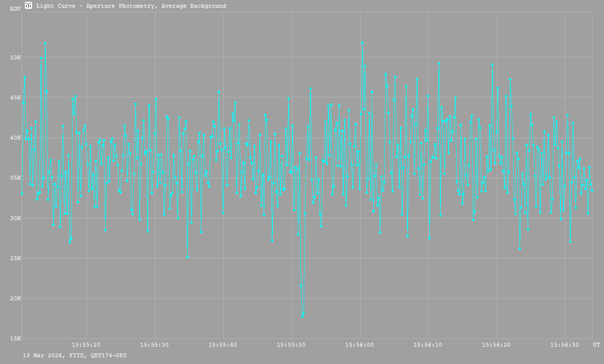Click the 30K vertical axis label

[15, 218]
